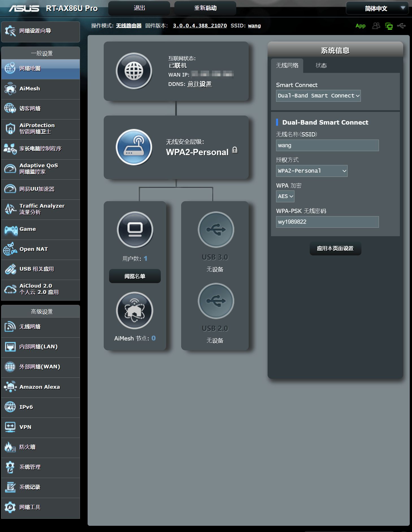Screen dimensions: 412x532
Task: Click the SSID field containing wang
Action: [x=327, y=146]
